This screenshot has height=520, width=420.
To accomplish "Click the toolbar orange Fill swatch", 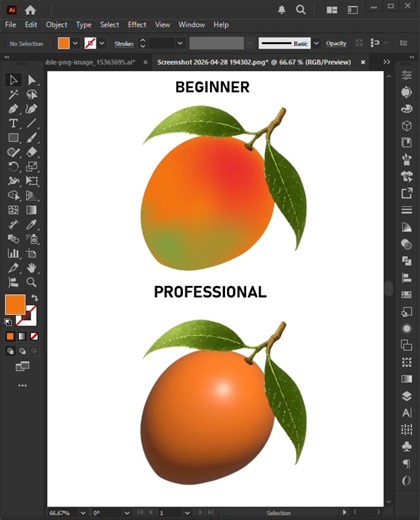I will click(15, 304).
